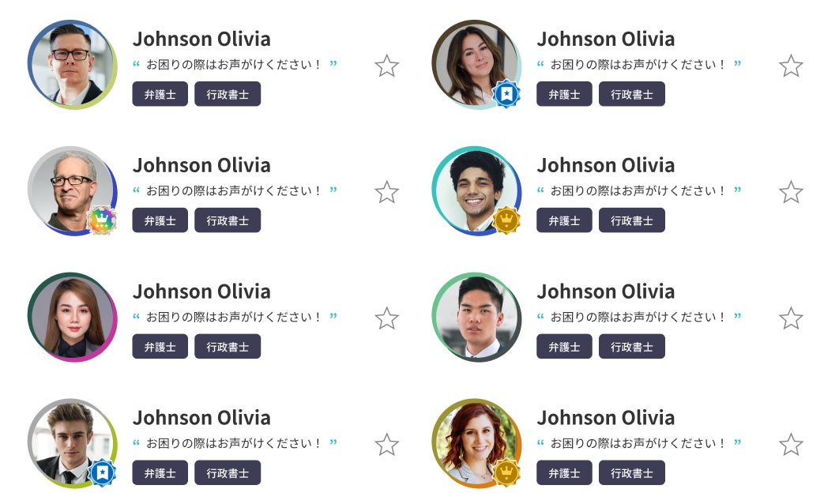Image resolution: width=824 pixels, height=504 pixels.
Task: Click star next to young man wearing a tie
Action: tap(386, 445)
